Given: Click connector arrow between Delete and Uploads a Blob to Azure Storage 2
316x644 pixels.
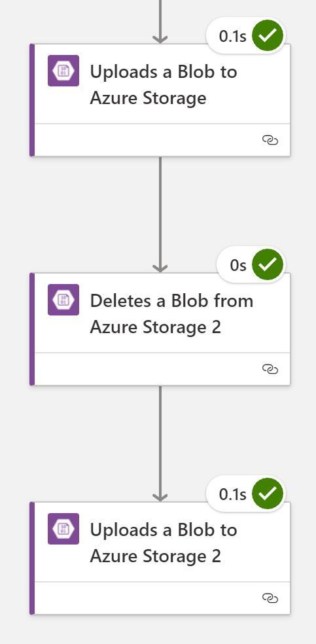Looking at the screenshot, I should tap(160, 444).
